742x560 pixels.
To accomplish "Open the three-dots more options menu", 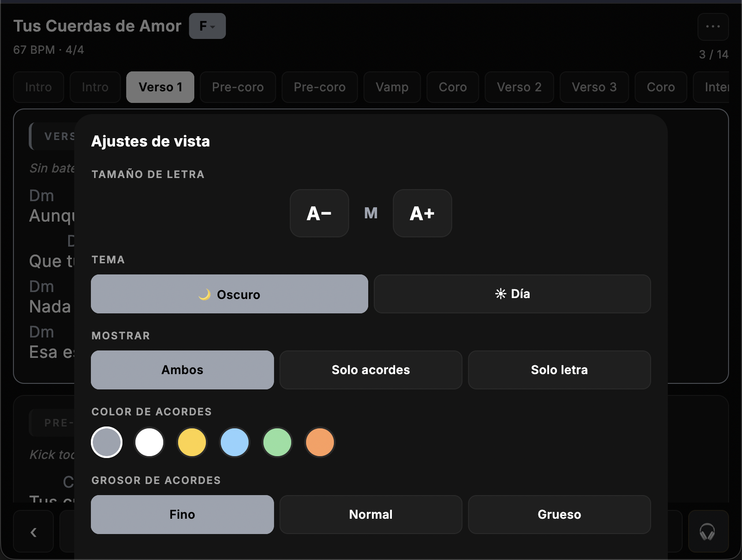I will (x=713, y=26).
